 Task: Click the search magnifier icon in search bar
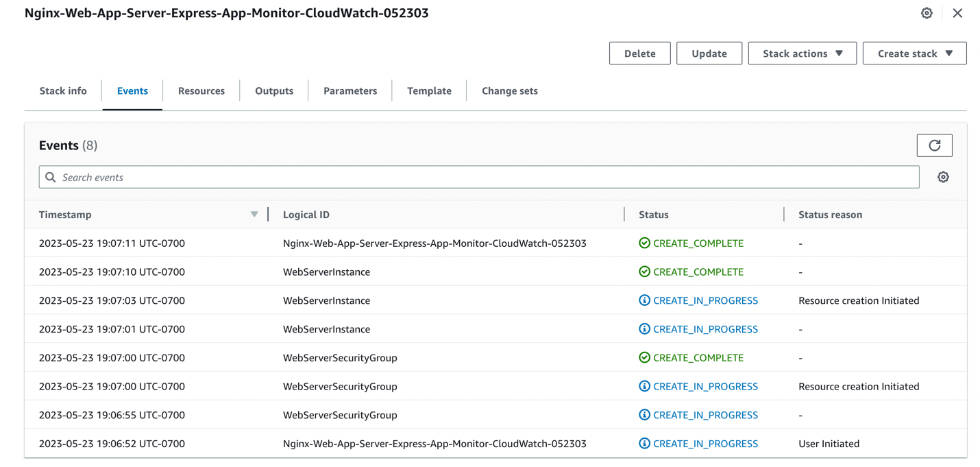51,176
